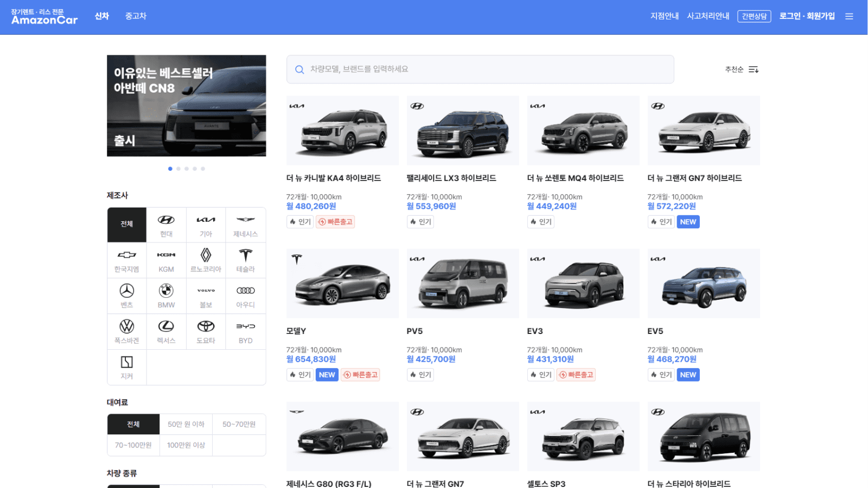
Task: Open the 더 뉴 스타리아 하이브리드 thumbnail
Action: click(704, 436)
